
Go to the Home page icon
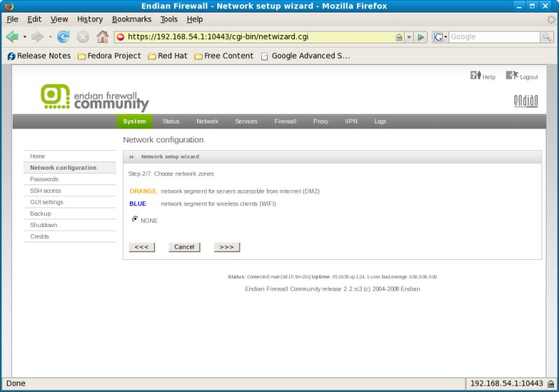[x=102, y=37]
